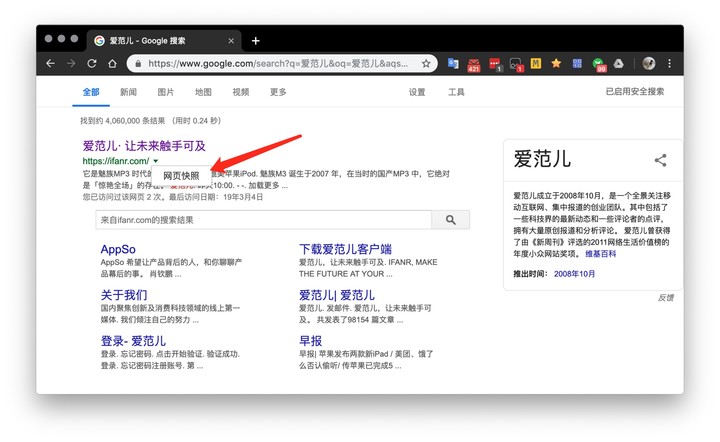The image size is (720, 442).
Task: Switch to the 地图 search tab
Action: pyautogui.click(x=203, y=92)
